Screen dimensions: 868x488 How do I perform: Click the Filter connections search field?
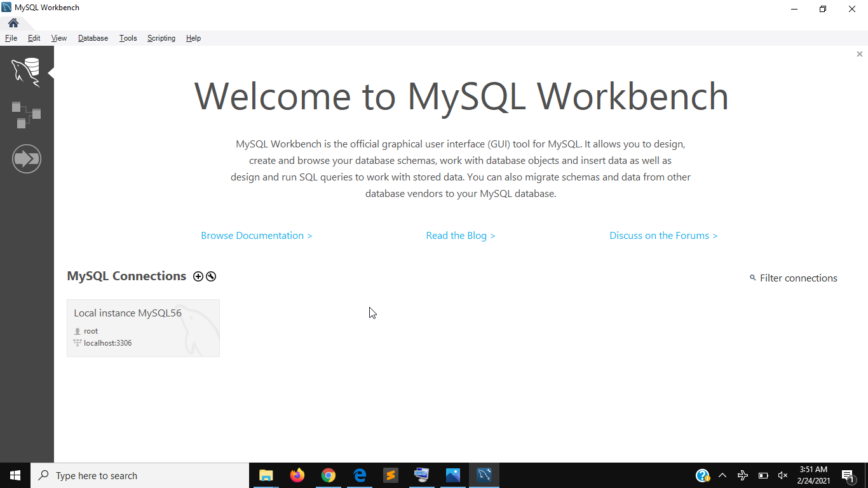point(798,278)
